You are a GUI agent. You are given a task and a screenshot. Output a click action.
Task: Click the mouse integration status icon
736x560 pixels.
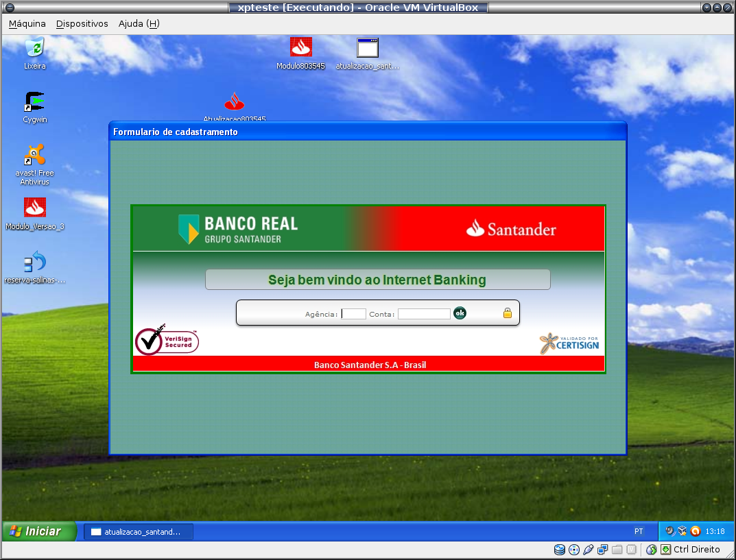[651, 550]
